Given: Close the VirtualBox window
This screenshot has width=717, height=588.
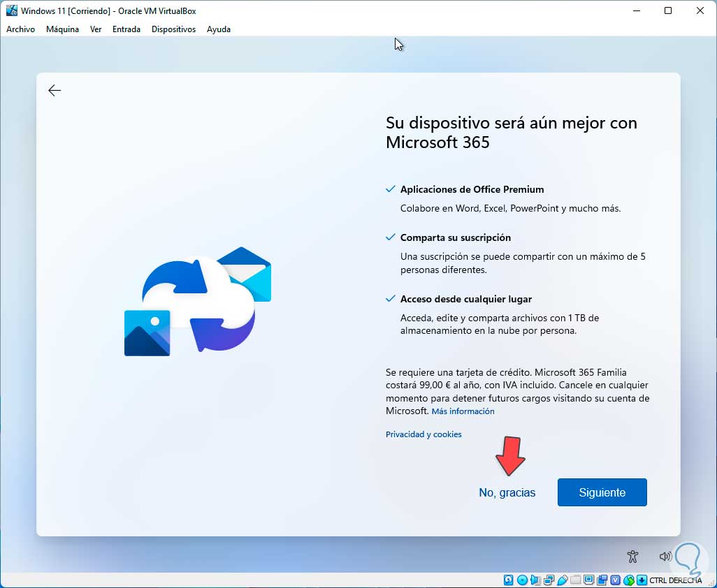Looking at the screenshot, I should coord(700,10).
